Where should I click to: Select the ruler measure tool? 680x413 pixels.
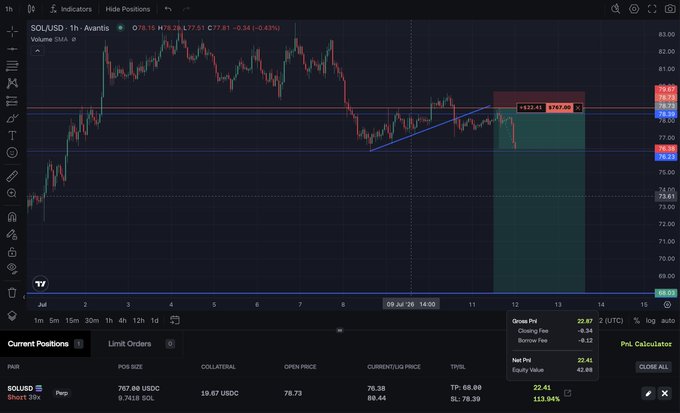point(12,176)
